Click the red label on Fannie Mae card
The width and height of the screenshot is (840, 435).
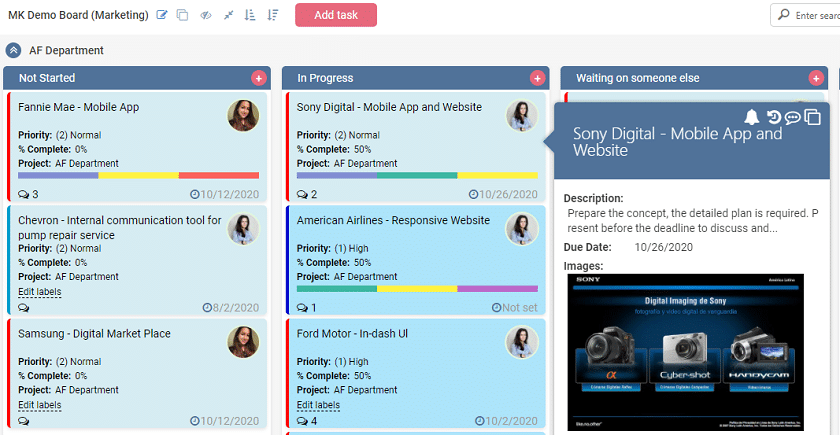[x=219, y=175]
